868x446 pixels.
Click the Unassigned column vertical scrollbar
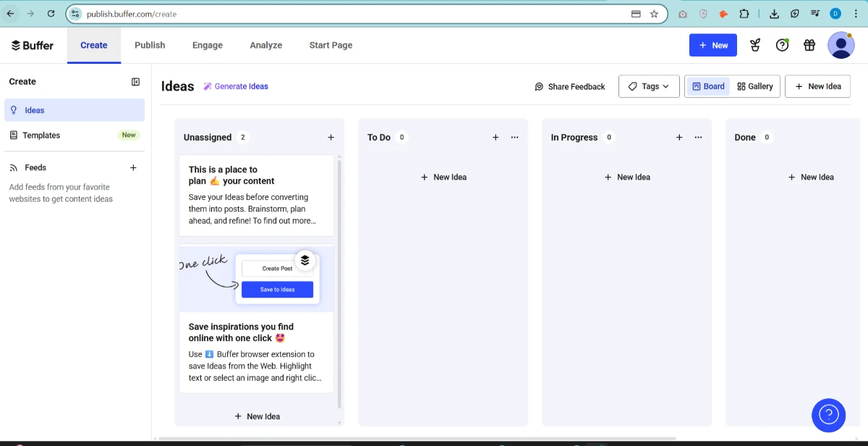[x=339, y=284]
